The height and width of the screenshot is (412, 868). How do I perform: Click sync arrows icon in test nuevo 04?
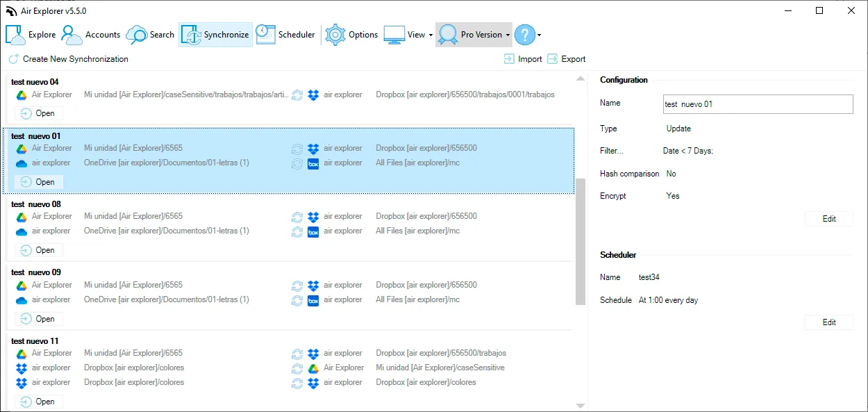[297, 94]
